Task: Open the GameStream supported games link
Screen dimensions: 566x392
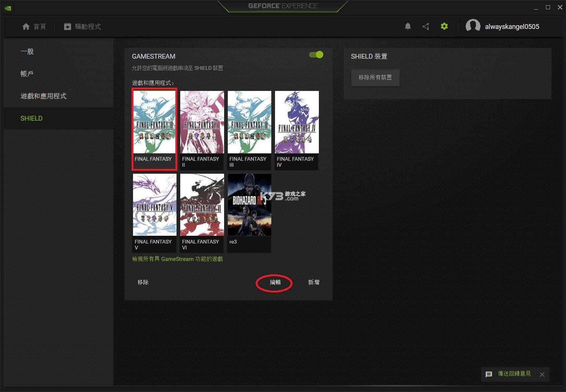Action: 177,259
